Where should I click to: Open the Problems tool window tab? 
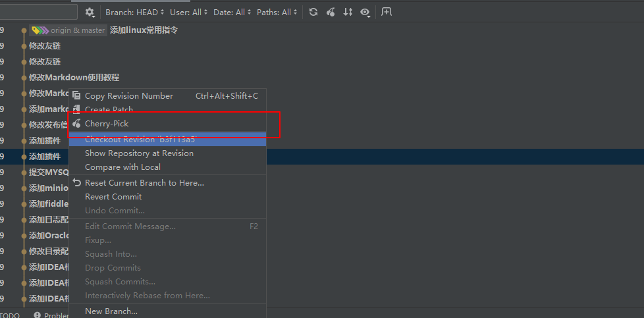point(51,315)
